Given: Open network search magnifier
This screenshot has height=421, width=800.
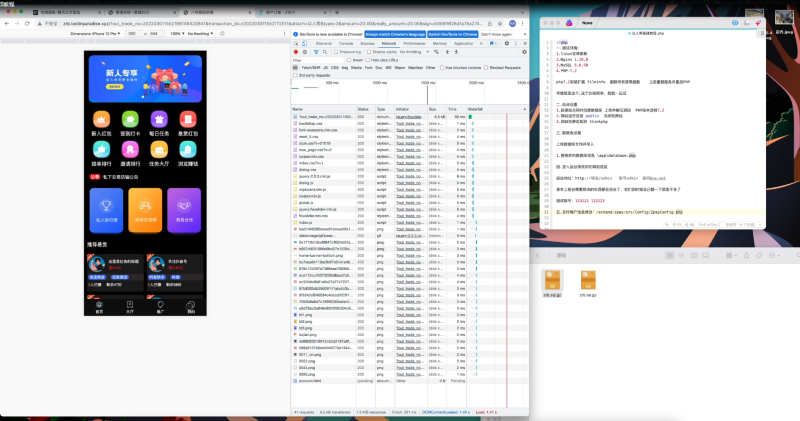Looking at the screenshot, I should click(x=324, y=52).
